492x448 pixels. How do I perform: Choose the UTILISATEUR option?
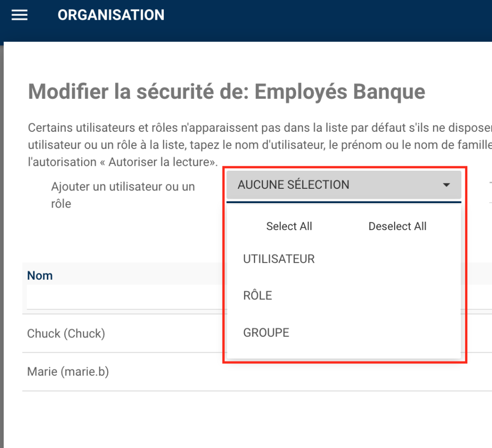pos(279,259)
